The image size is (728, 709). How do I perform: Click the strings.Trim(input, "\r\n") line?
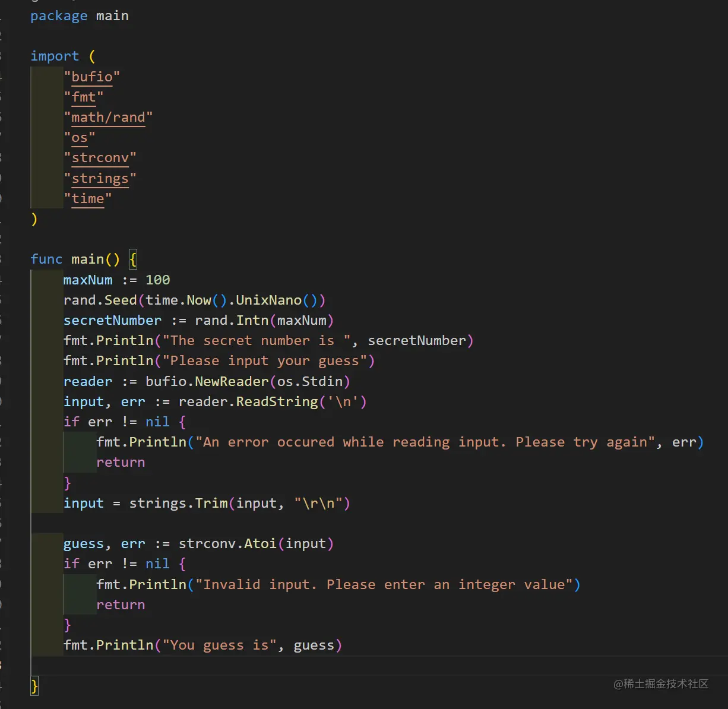[x=207, y=504]
